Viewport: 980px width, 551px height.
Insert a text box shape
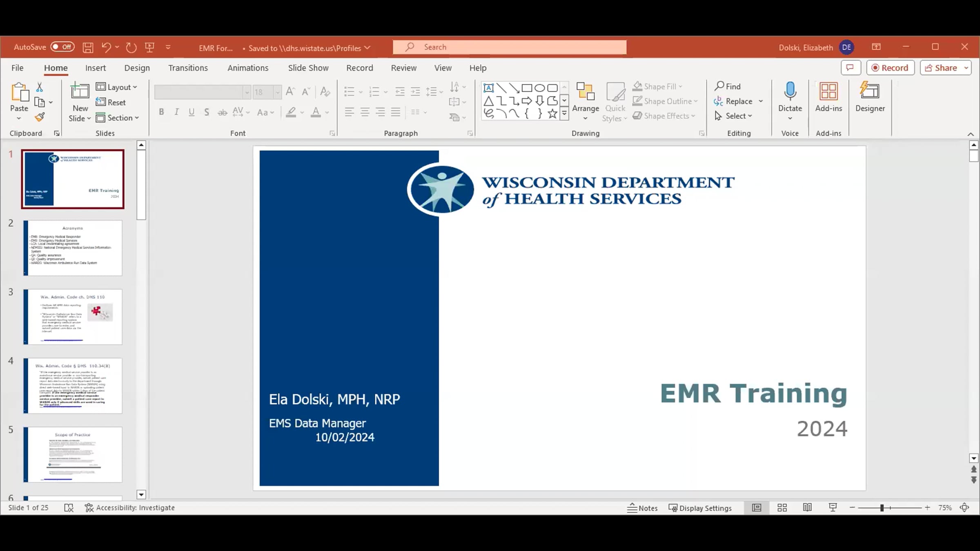pos(489,88)
